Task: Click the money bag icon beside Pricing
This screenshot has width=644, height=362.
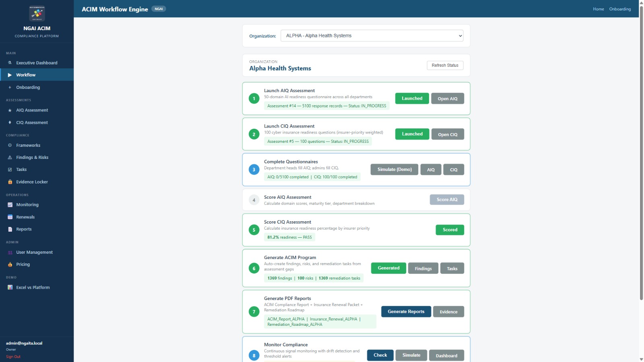Action: point(10,264)
